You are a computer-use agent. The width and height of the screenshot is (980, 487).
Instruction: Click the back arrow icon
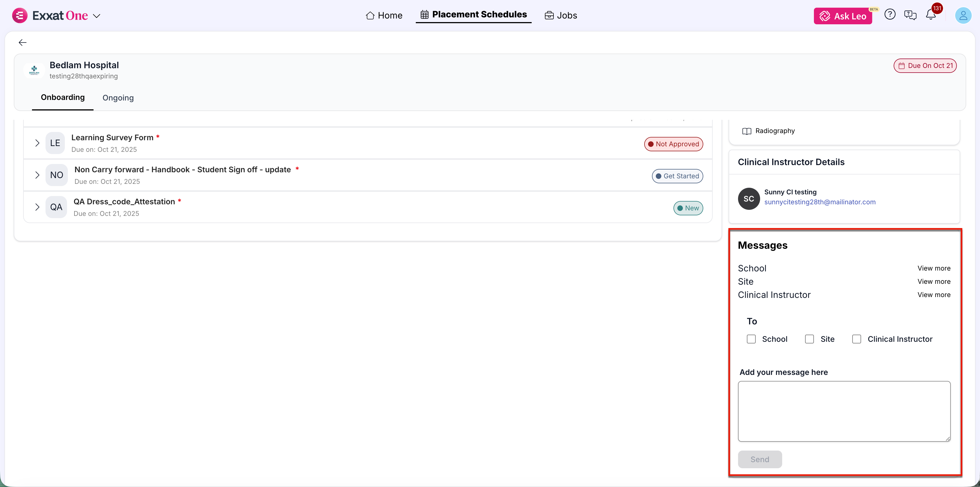pos(22,42)
